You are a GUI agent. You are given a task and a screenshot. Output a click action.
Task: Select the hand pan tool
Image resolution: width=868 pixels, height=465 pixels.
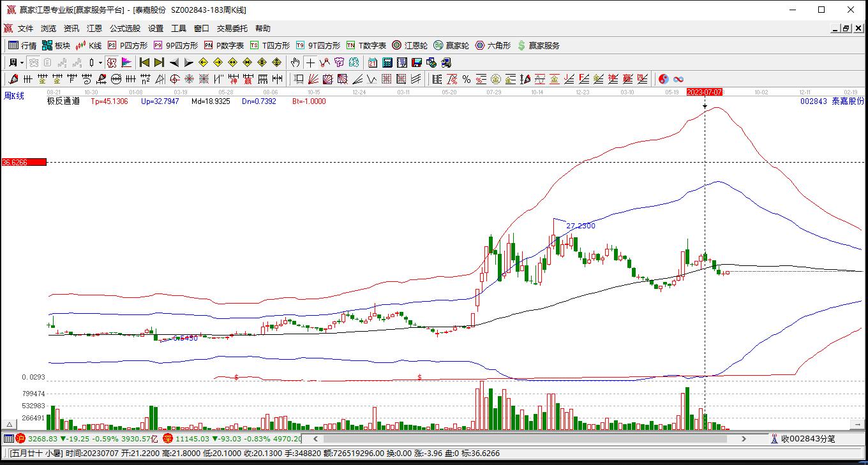[x=295, y=63]
